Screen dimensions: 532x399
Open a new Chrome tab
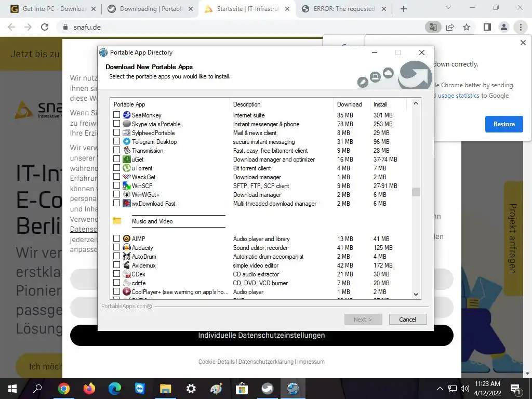403,9
